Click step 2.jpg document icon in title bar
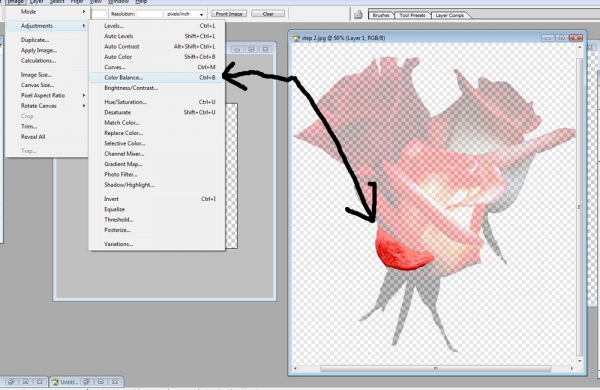This screenshot has height=390, width=600. coord(296,38)
